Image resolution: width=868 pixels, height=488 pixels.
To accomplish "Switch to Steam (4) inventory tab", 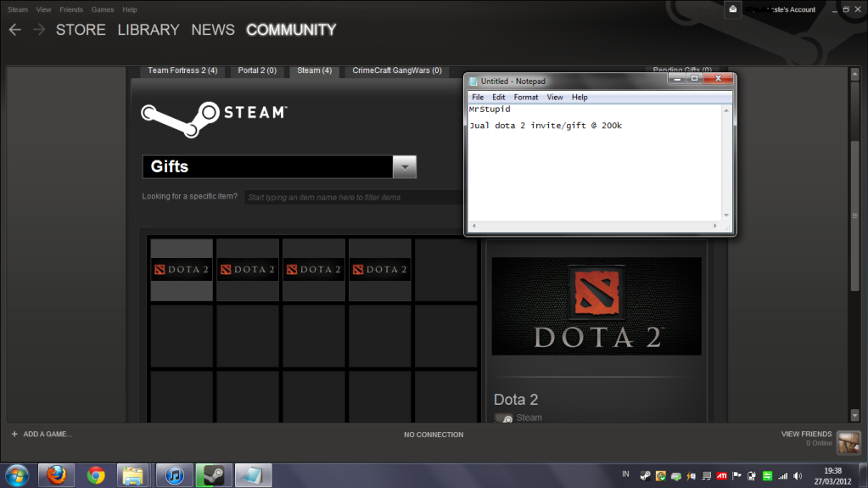I will 315,70.
